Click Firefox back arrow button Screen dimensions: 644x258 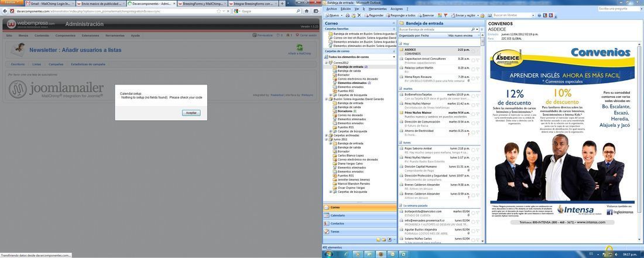click(x=4, y=11)
